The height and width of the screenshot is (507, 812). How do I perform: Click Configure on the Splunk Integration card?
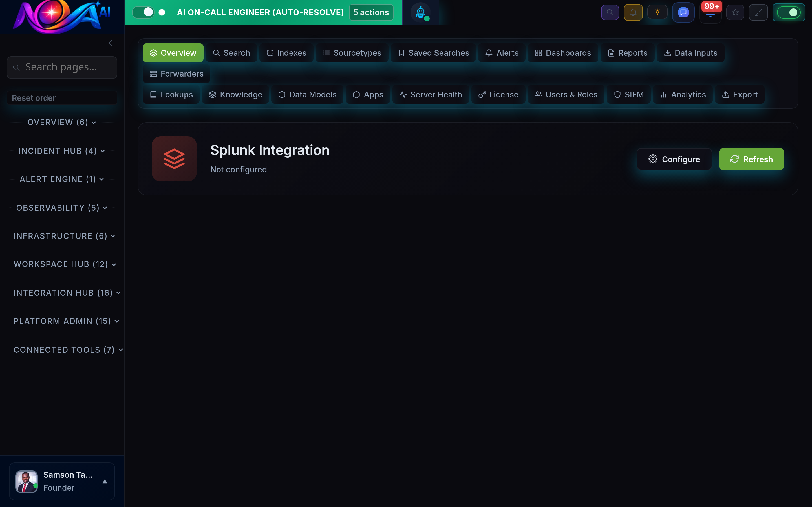point(674,159)
